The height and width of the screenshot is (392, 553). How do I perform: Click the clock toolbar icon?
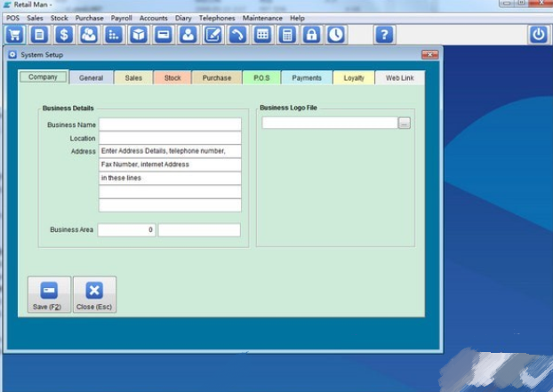pyautogui.click(x=335, y=35)
